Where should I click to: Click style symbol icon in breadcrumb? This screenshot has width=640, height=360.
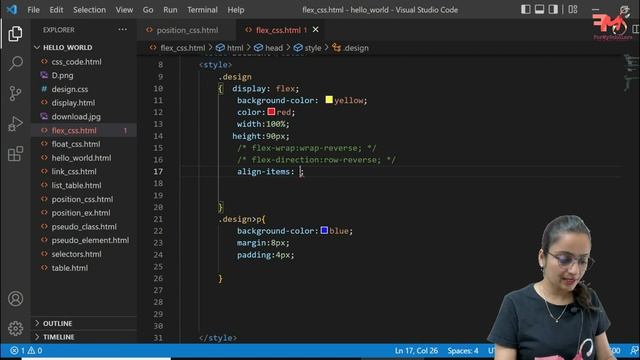click(298, 48)
